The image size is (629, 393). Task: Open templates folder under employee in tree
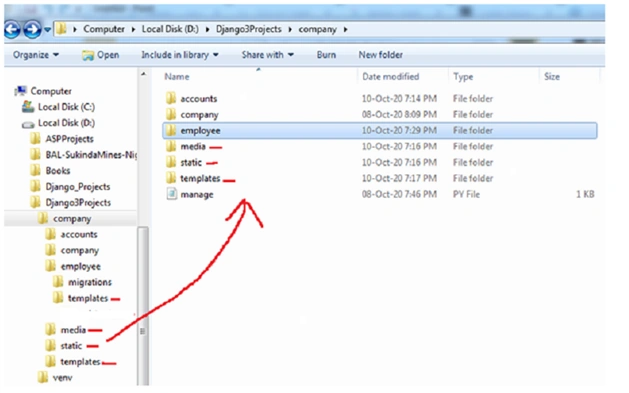pyautogui.click(x=88, y=298)
